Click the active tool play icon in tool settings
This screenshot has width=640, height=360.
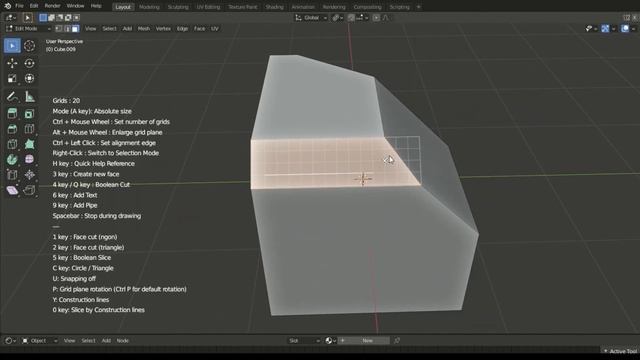(27, 18)
